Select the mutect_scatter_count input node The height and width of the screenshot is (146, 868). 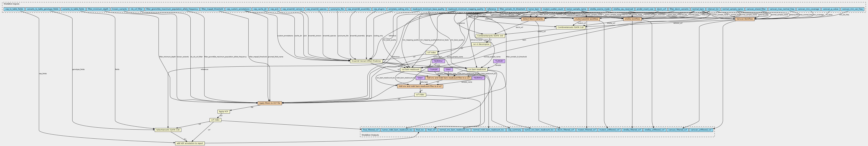pos(553,9)
